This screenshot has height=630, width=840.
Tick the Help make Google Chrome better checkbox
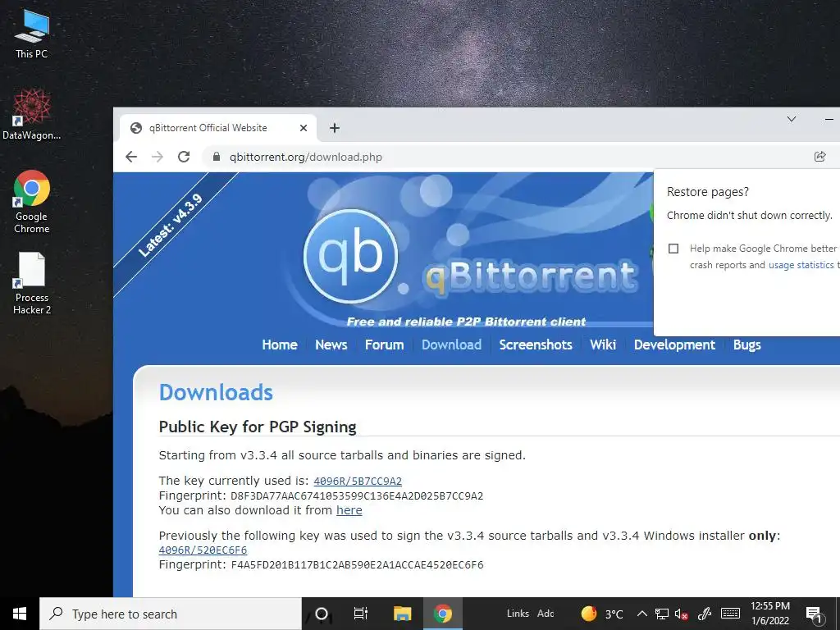673,249
